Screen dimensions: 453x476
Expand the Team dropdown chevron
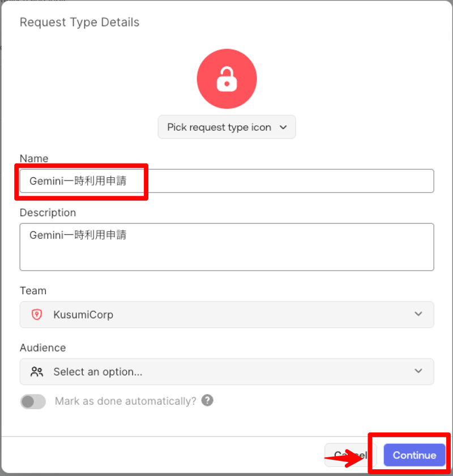click(418, 314)
